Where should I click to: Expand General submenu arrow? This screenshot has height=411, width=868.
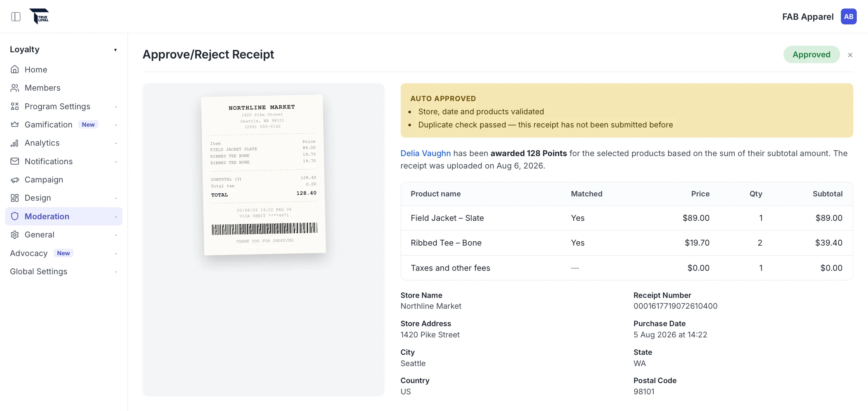coord(116,235)
